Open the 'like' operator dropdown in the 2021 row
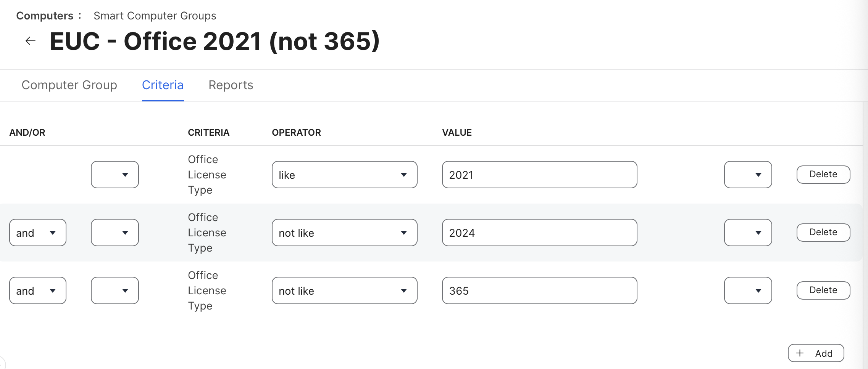The height and width of the screenshot is (369, 868). 344,175
